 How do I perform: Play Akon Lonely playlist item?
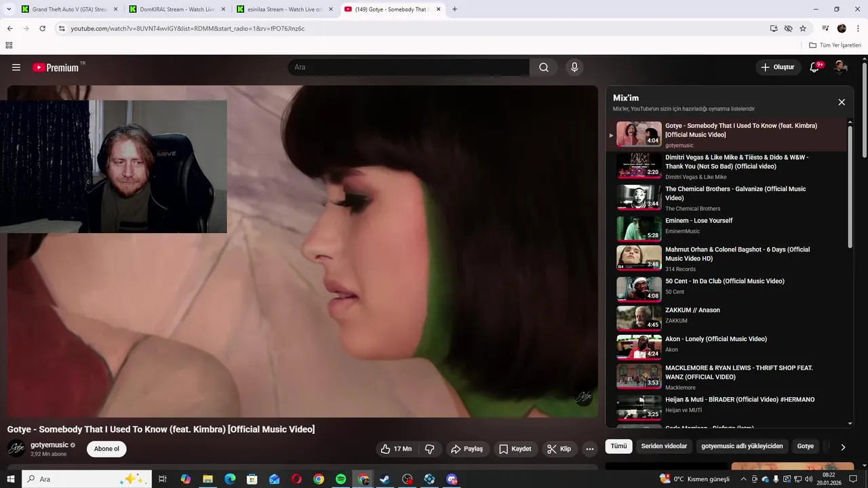tap(726, 347)
